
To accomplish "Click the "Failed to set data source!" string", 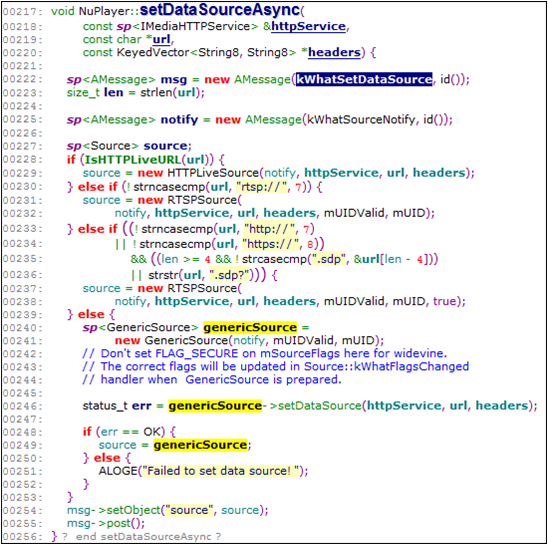I will point(221,471).
